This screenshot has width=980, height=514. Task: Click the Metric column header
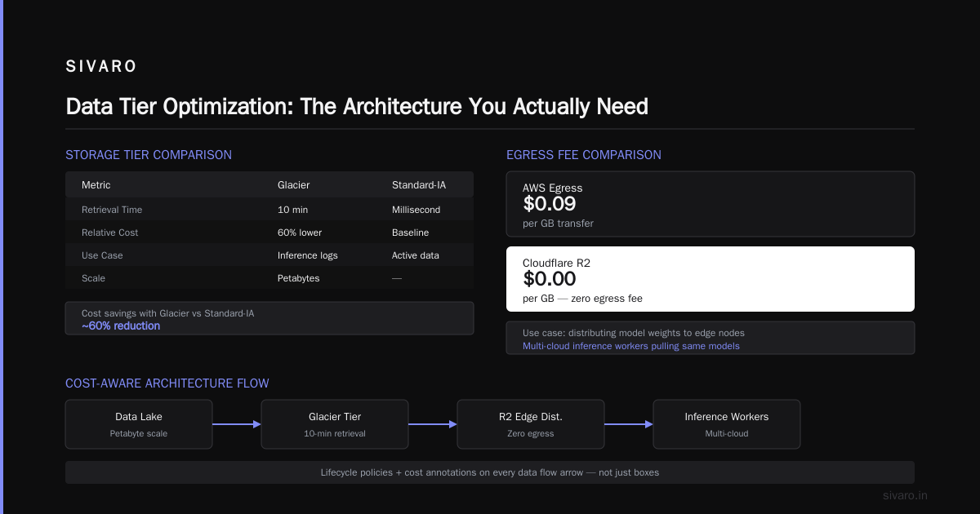click(x=96, y=185)
